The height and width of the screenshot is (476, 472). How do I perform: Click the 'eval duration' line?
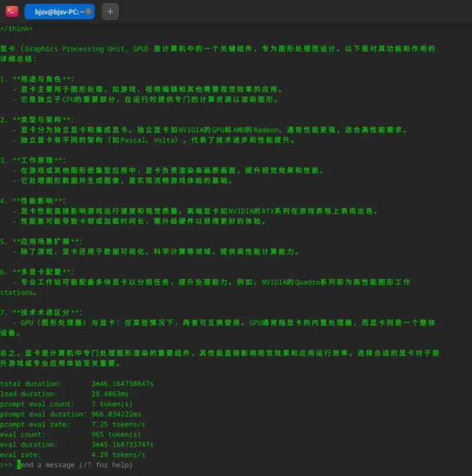[x=77, y=444]
